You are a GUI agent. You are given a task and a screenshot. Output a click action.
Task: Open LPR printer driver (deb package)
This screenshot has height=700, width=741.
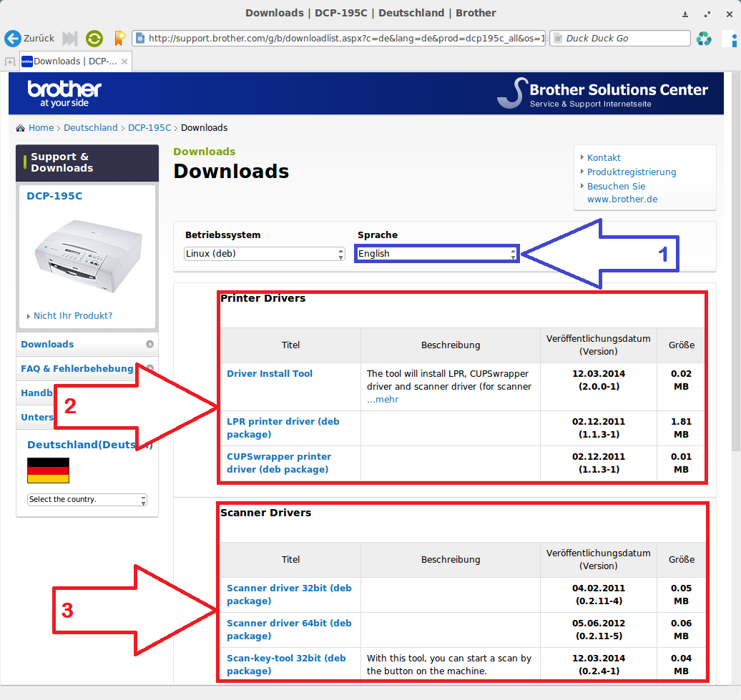click(283, 428)
